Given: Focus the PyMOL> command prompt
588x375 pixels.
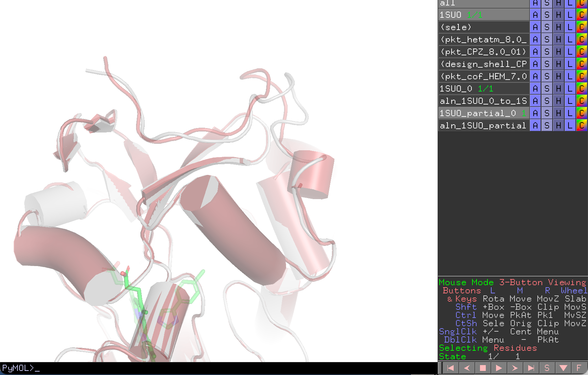Looking at the screenshot, I should pyautogui.click(x=219, y=368).
